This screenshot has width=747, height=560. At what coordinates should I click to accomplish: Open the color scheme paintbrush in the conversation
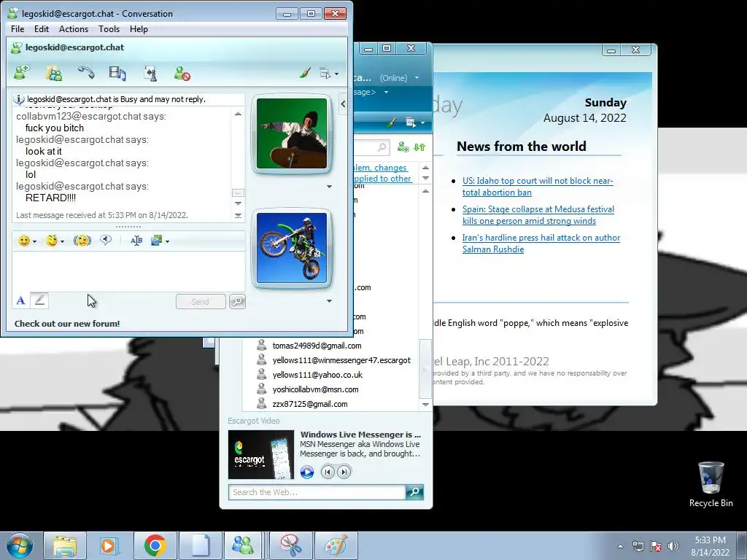point(305,73)
